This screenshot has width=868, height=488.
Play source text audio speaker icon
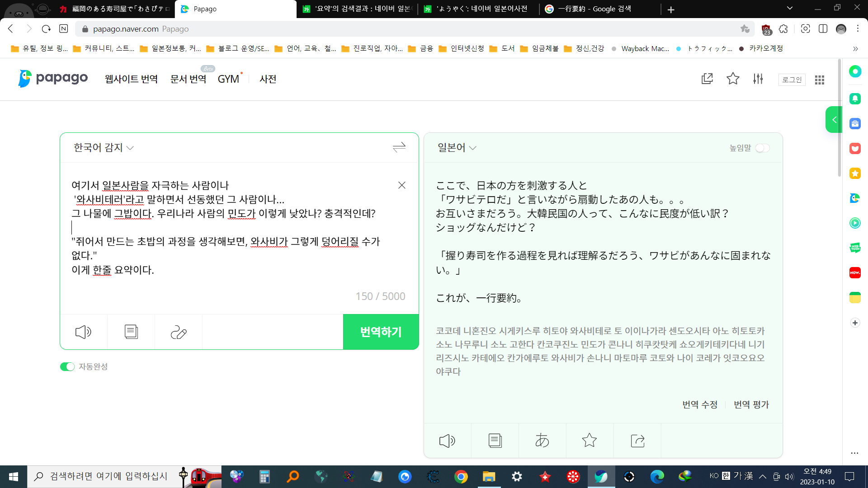(x=83, y=332)
